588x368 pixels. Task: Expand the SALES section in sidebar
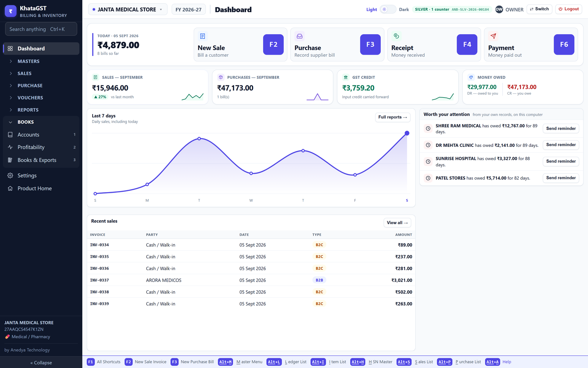(41, 74)
